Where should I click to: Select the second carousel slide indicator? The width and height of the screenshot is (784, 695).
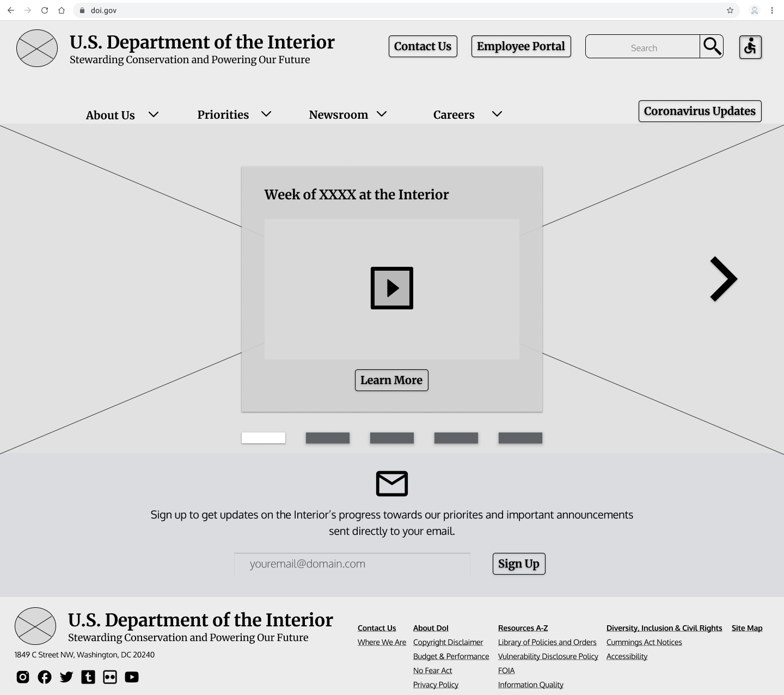tap(328, 438)
